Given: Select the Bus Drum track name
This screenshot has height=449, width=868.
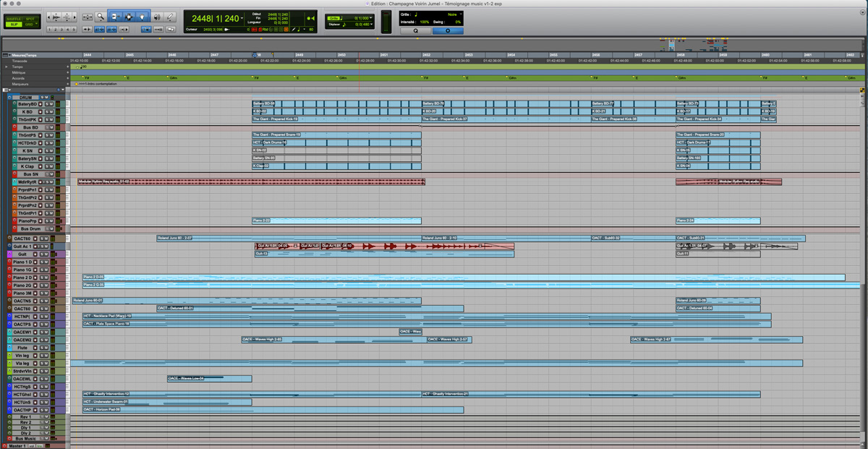Looking at the screenshot, I should 30,228.
